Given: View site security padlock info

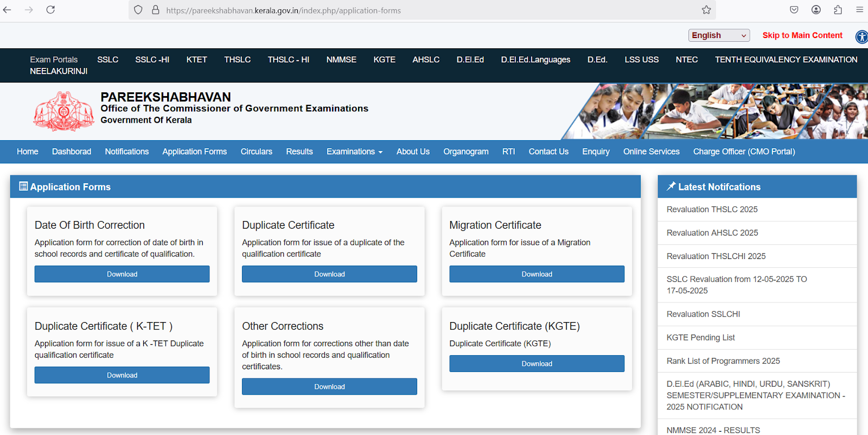Looking at the screenshot, I should pyautogui.click(x=156, y=10).
